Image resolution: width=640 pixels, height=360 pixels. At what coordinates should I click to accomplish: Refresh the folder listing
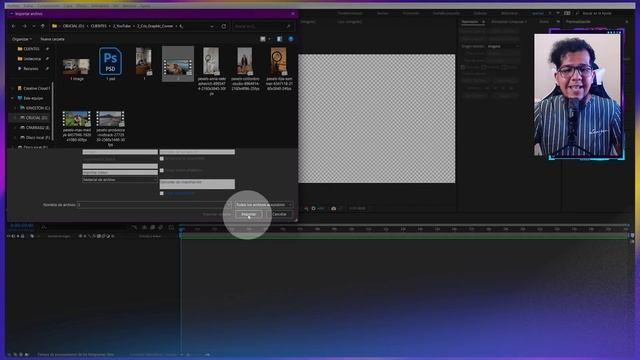pos(224,26)
